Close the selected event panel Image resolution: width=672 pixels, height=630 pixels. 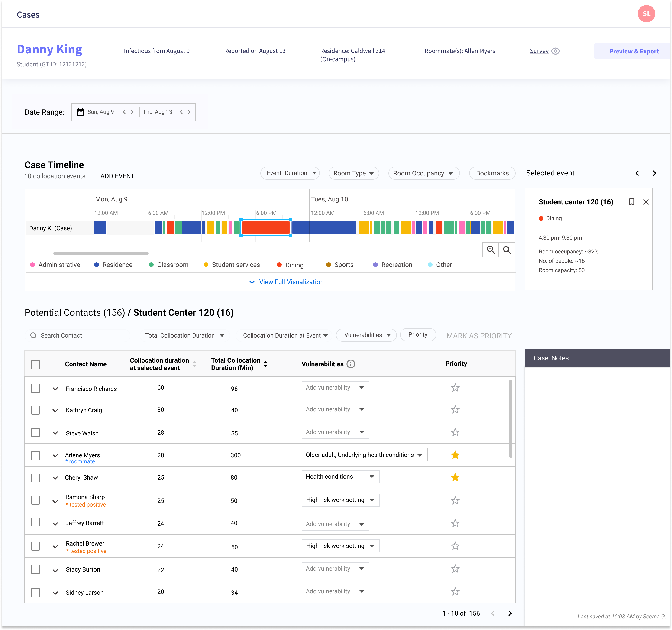pyautogui.click(x=646, y=202)
